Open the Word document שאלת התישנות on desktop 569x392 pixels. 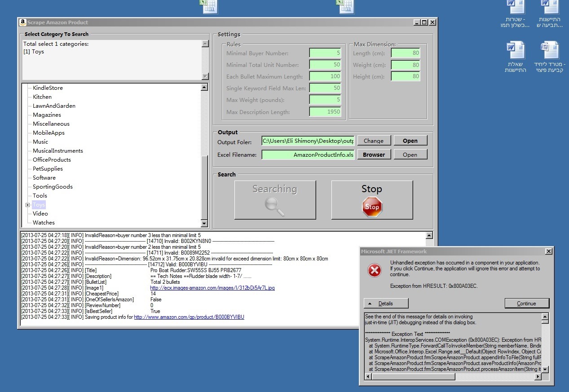point(516,57)
